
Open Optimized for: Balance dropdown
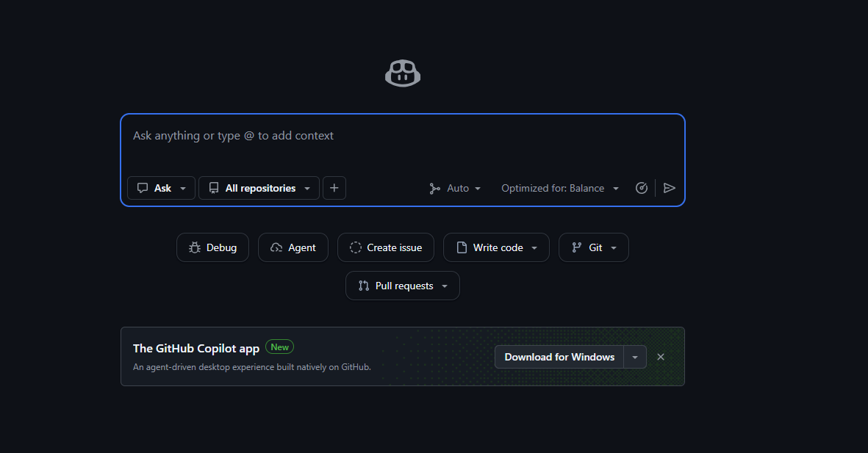(x=560, y=188)
